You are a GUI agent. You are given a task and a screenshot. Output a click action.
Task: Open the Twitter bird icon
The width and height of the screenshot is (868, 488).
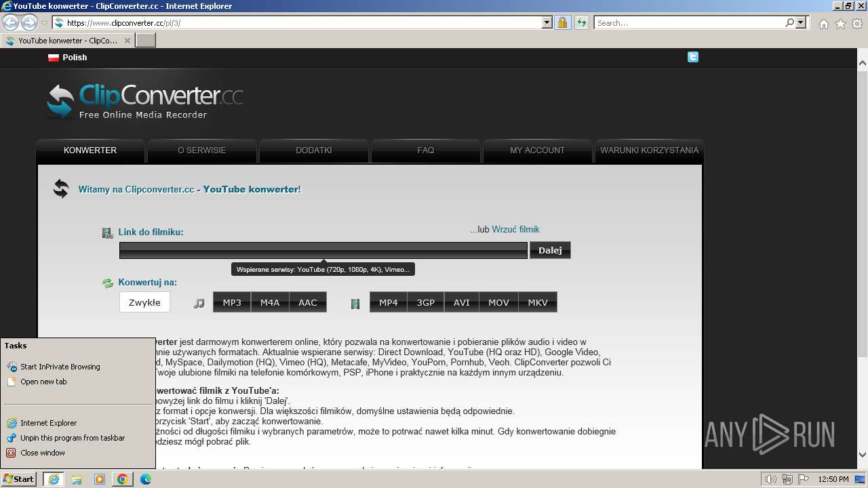tap(692, 58)
